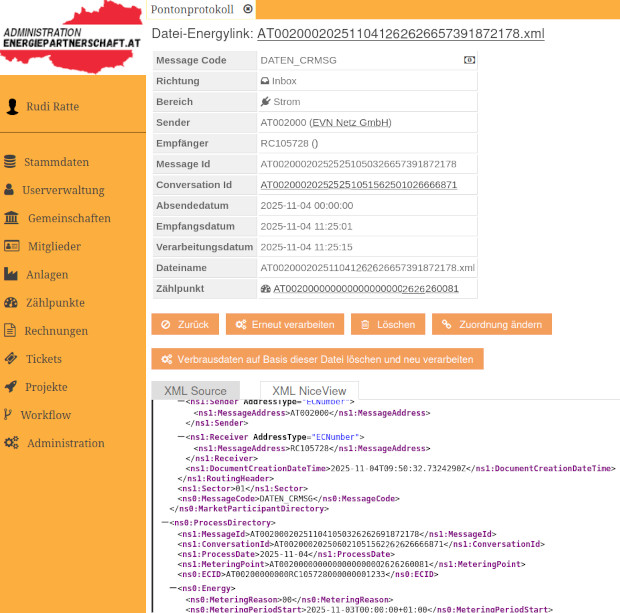Switch to the XML Source tab
This screenshot has width=620, height=613.
click(x=195, y=391)
